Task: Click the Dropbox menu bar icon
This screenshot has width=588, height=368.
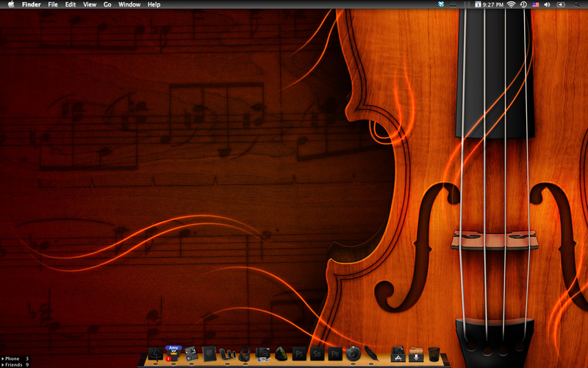Action: 440,4
